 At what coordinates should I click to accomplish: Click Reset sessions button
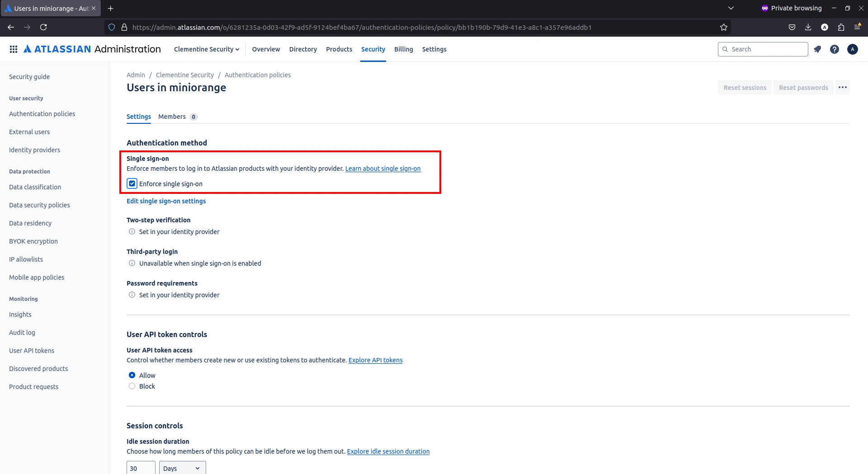pyautogui.click(x=745, y=87)
